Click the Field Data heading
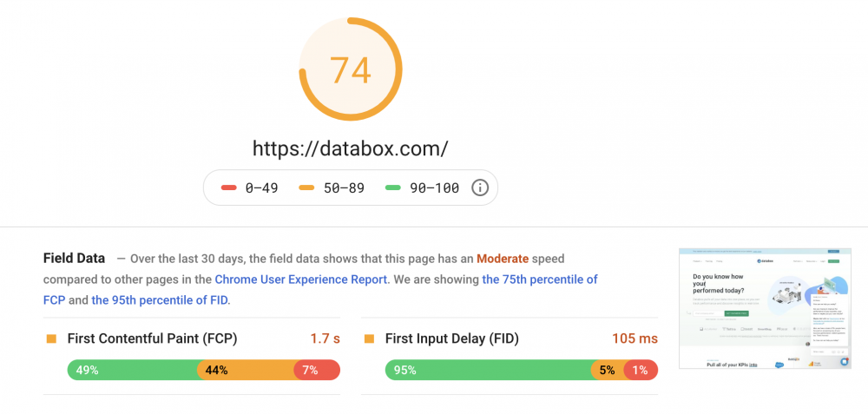 pyautogui.click(x=74, y=258)
